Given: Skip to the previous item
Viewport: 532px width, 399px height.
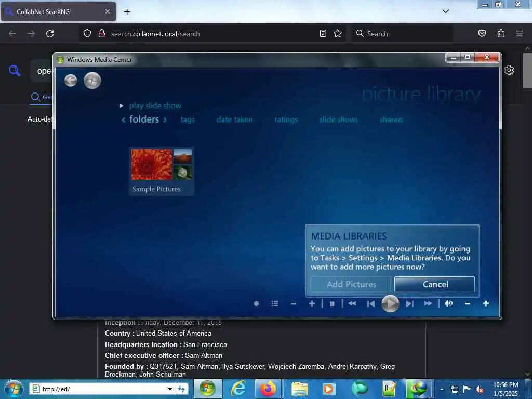Looking at the screenshot, I should [x=371, y=303].
